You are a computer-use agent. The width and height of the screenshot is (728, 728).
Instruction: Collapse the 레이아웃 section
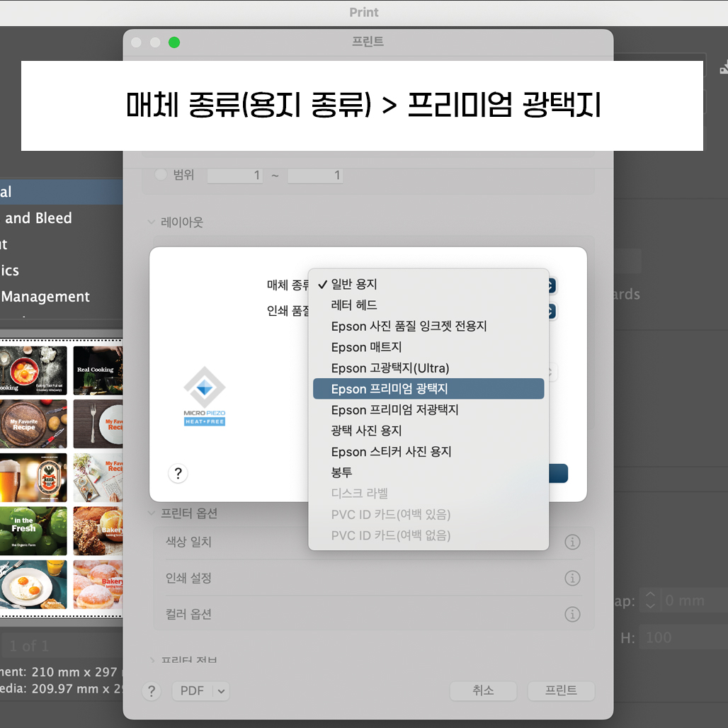pos(152,222)
